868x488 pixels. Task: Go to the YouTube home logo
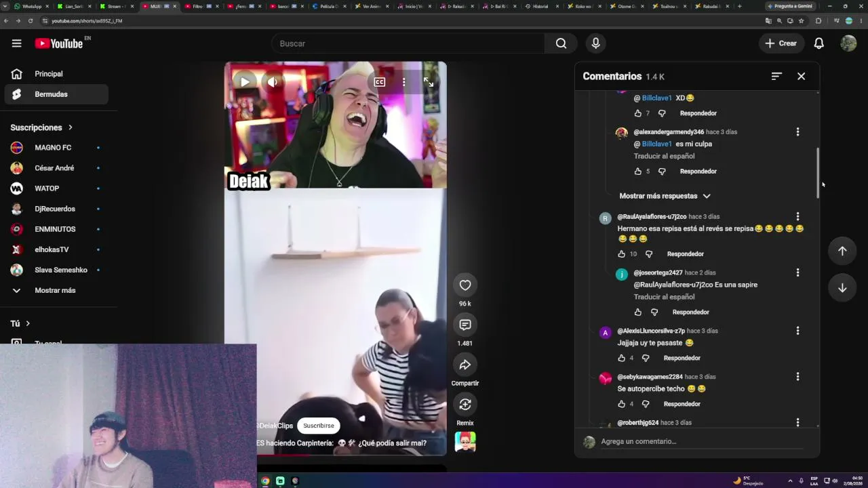[59, 43]
